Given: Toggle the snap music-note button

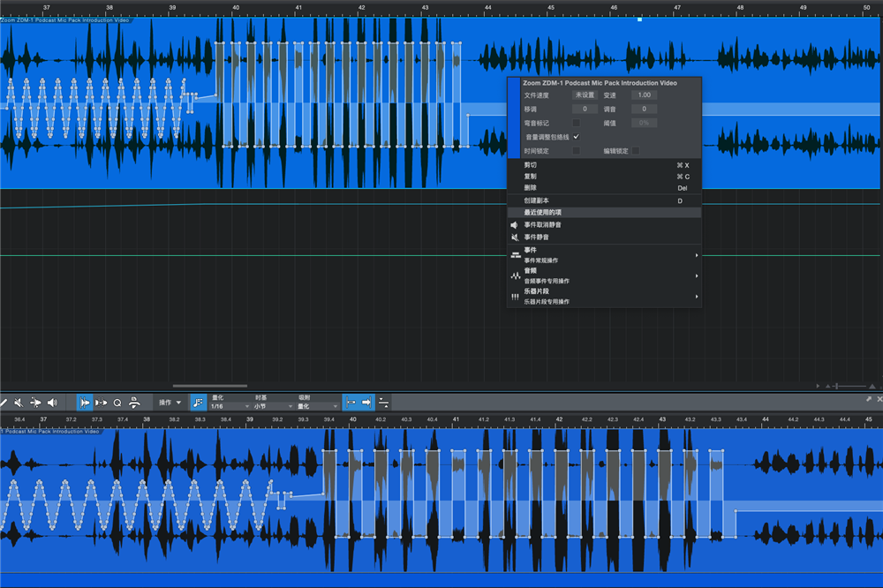Looking at the screenshot, I should pos(198,402).
